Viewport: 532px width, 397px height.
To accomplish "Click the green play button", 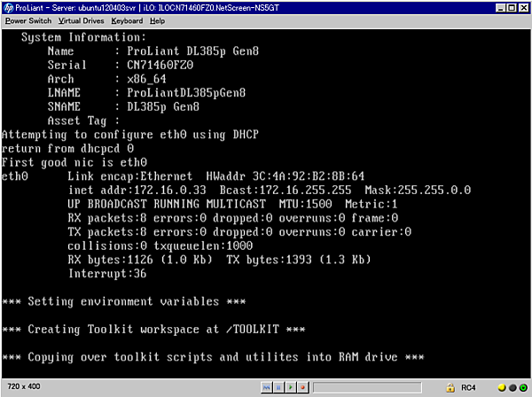I will (291, 387).
